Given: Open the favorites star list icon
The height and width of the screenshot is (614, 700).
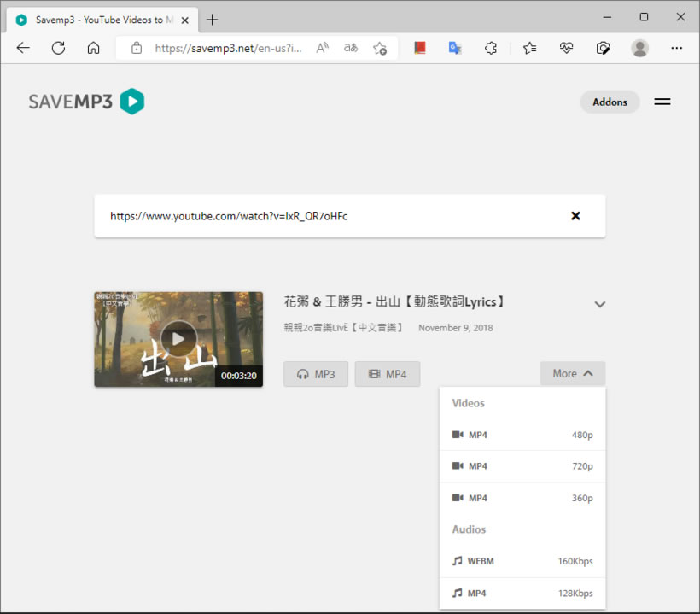Looking at the screenshot, I should click(x=530, y=48).
